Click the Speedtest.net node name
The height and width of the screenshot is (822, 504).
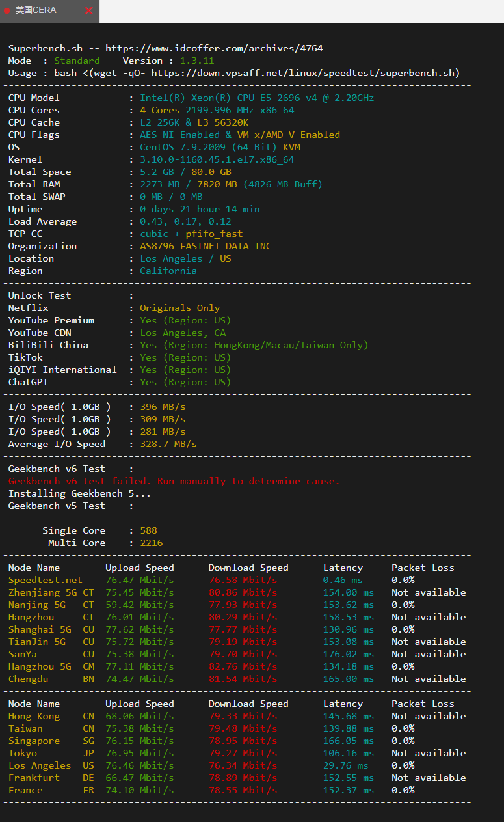pyautogui.click(x=46, y=580)
